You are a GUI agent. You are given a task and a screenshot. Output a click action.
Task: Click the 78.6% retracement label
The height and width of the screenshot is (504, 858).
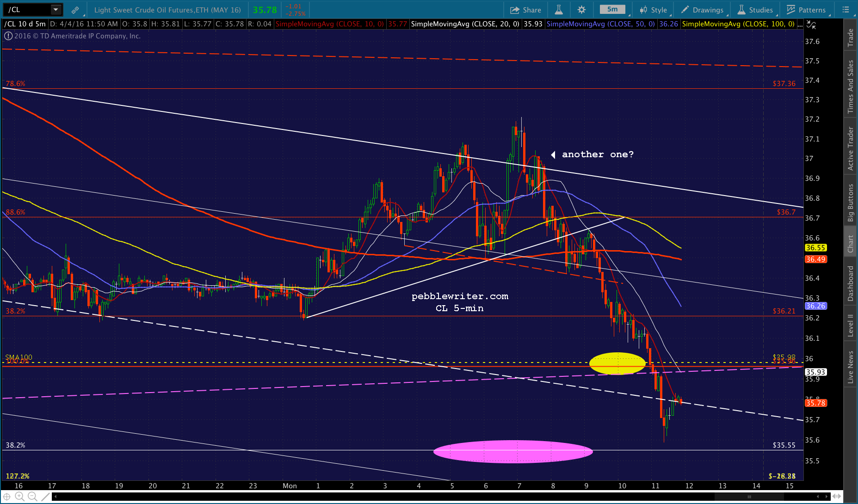(15, 84)
